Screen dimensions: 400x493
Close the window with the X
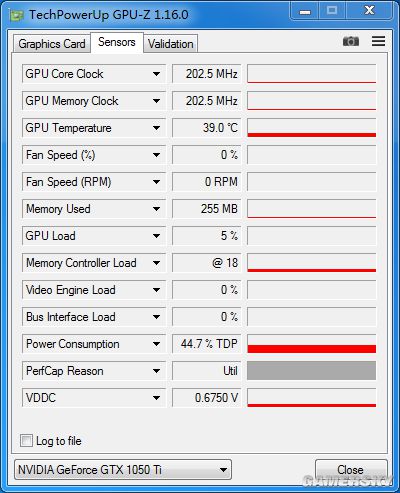tap(369, 11)
